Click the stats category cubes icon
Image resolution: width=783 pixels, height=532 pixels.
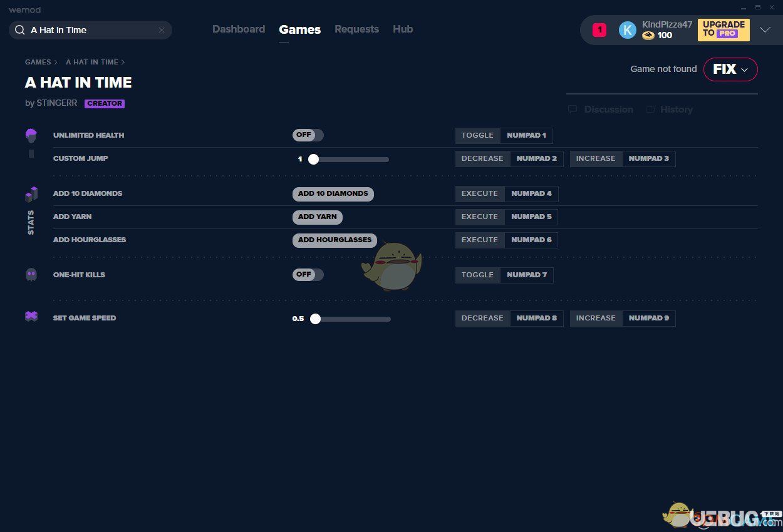pyautogui.click(x=31, y=194)
